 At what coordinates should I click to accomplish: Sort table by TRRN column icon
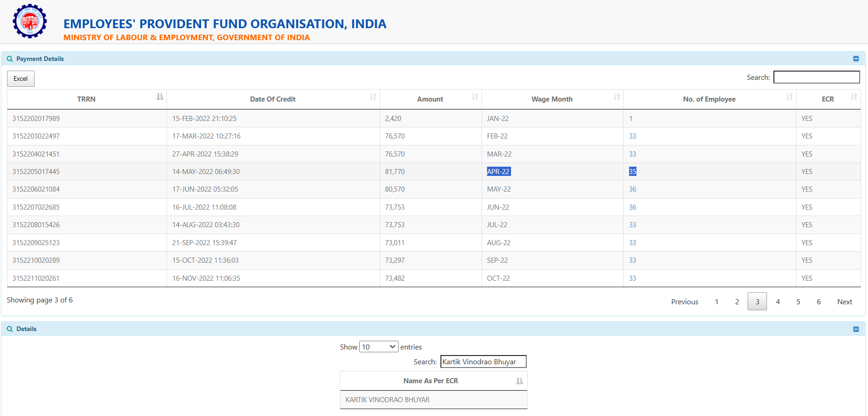click(160, 97)
